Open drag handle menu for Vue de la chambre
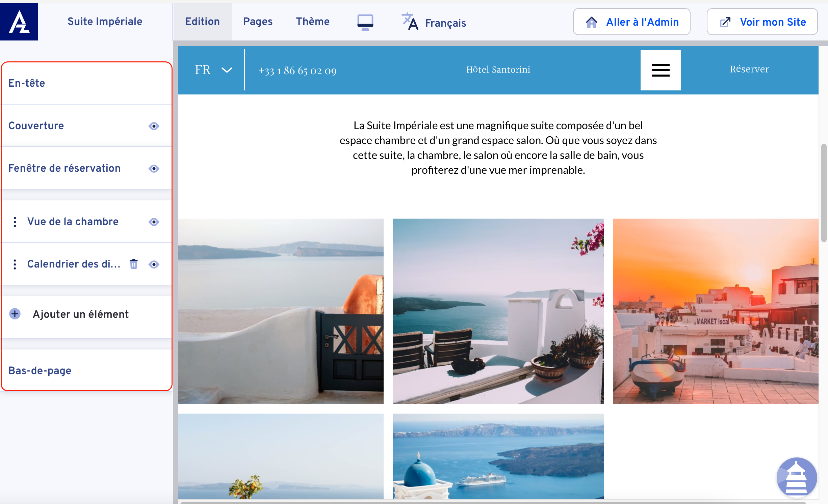Viewport: 828px width, 504px height. click(15, 222)
